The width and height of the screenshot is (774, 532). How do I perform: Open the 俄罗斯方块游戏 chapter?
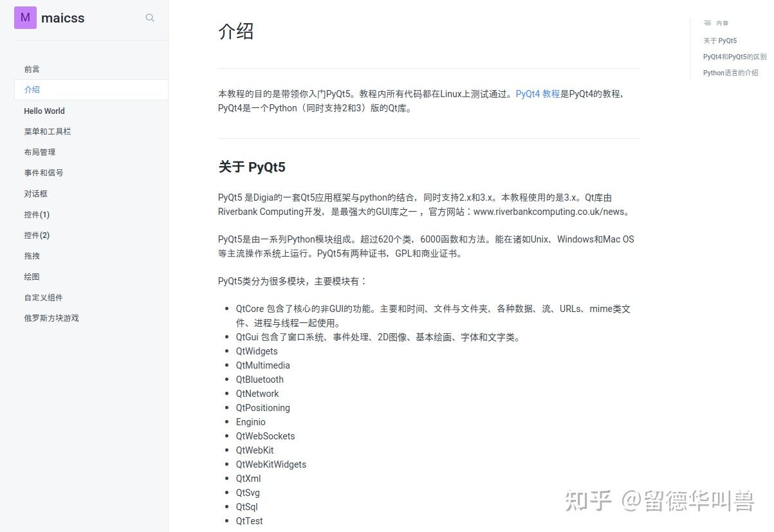click(x=51, y=318)
